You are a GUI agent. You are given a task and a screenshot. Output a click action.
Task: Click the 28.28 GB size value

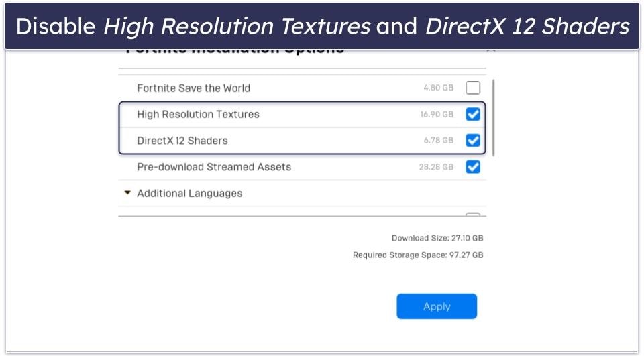tap(436, 167)
